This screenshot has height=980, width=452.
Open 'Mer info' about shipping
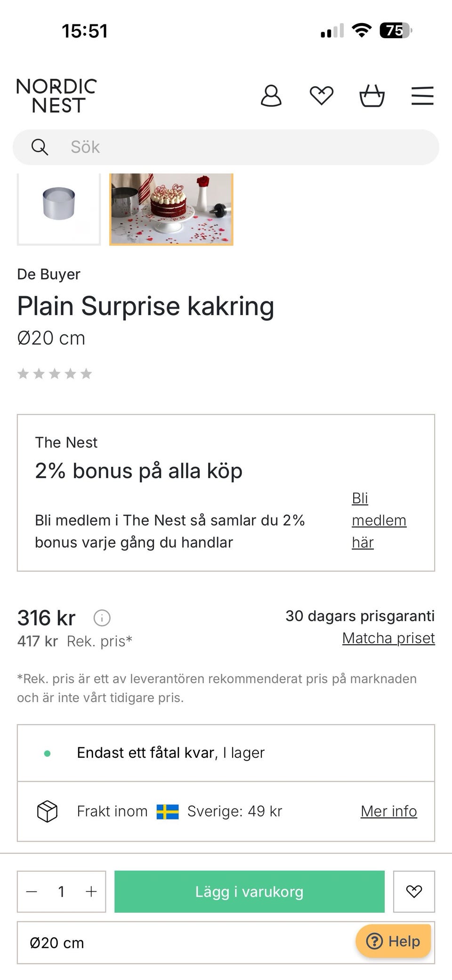point(388,811)
